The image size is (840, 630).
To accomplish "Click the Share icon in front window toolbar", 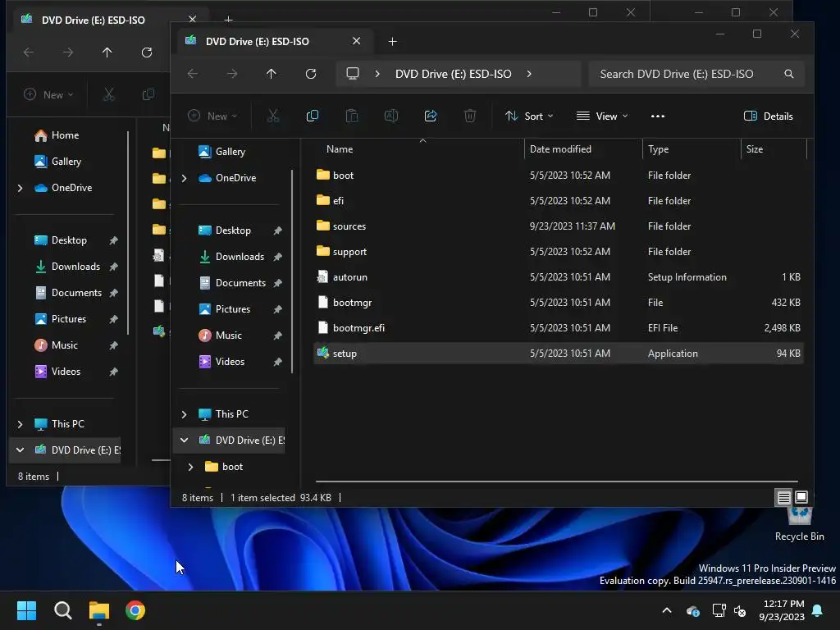I will (431, 116).
